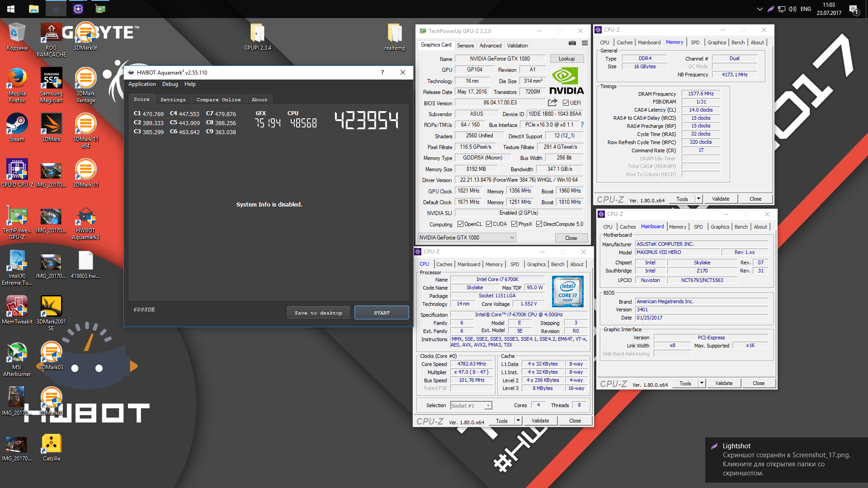Launch 3DMark2001 SE desktop shortcut
Viewport: 868px width, 488px height.
[51, 313]
